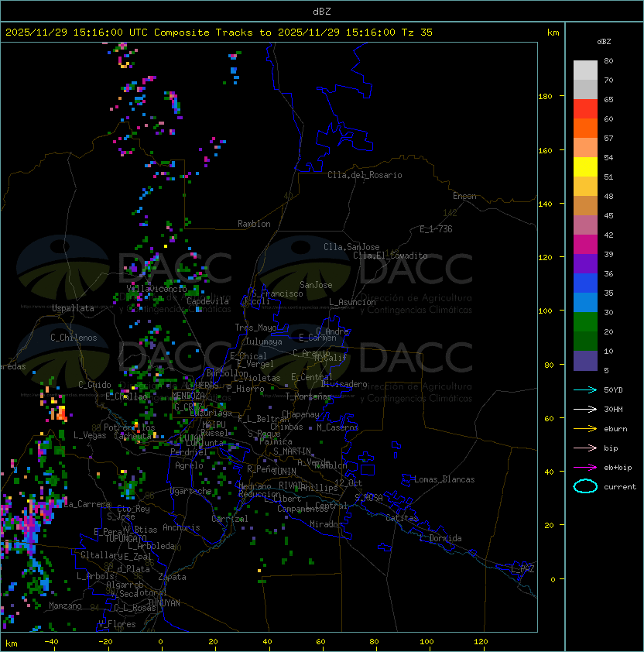Click the 'La_Carrera' place label
Screen dimensions: 644x652
[x=87, y=504]
